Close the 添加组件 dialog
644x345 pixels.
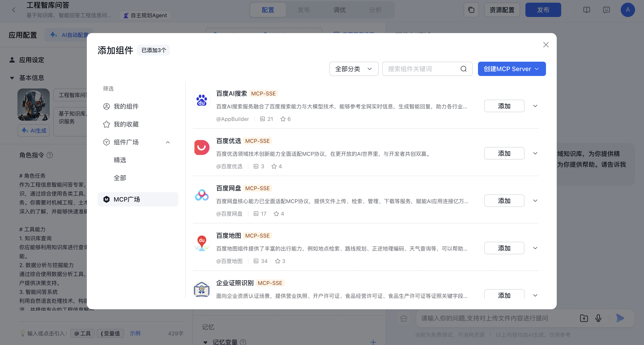(546, 45)
